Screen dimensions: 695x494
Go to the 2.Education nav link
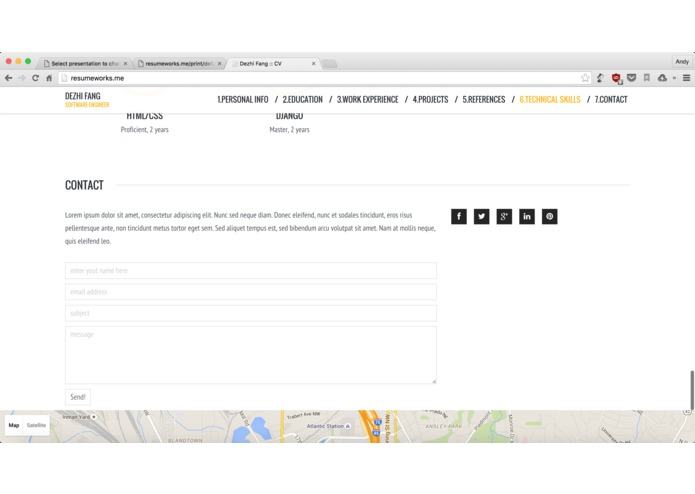coord(303,100)
